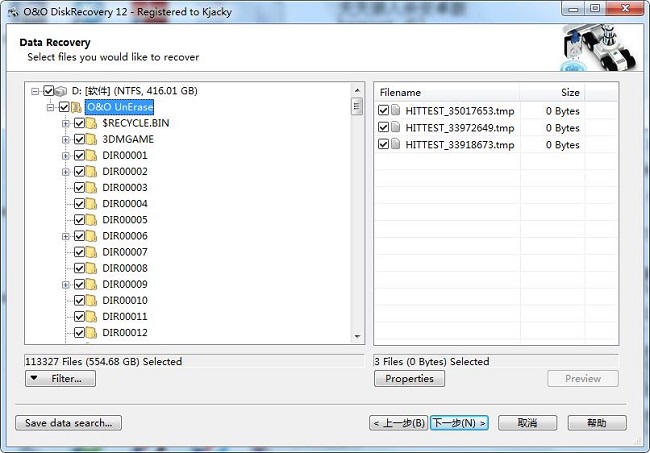
Task: Open the Filter... dropdown button
Action: tap(61, 378)
